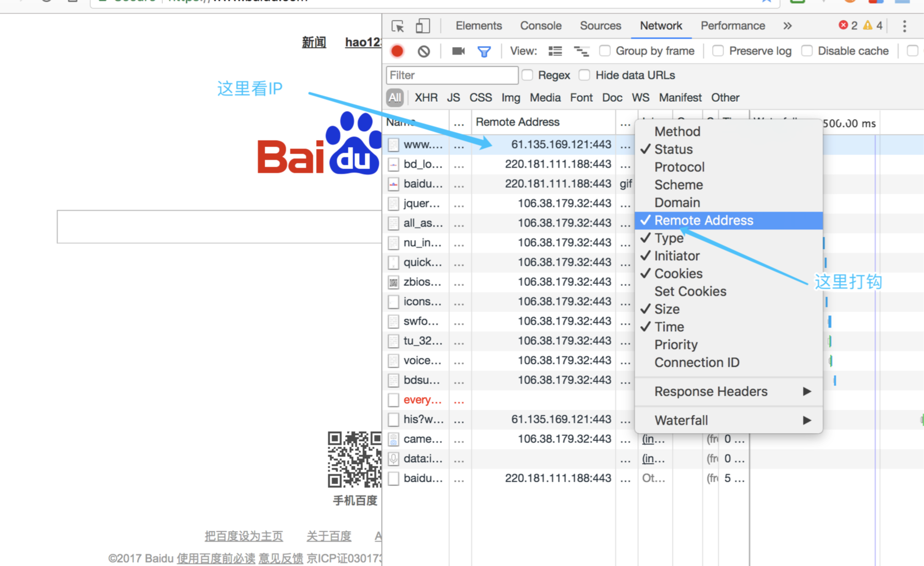Screen dimensions: 924x566
Task: Click the red error count indicator
Action: pyautogui.click(x=848, y=25)
